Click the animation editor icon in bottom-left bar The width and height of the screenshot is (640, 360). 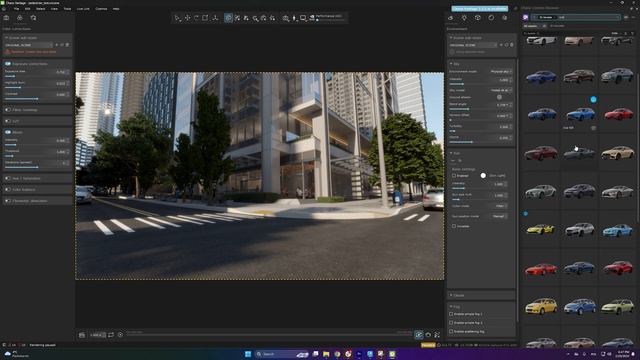(82, 335)
